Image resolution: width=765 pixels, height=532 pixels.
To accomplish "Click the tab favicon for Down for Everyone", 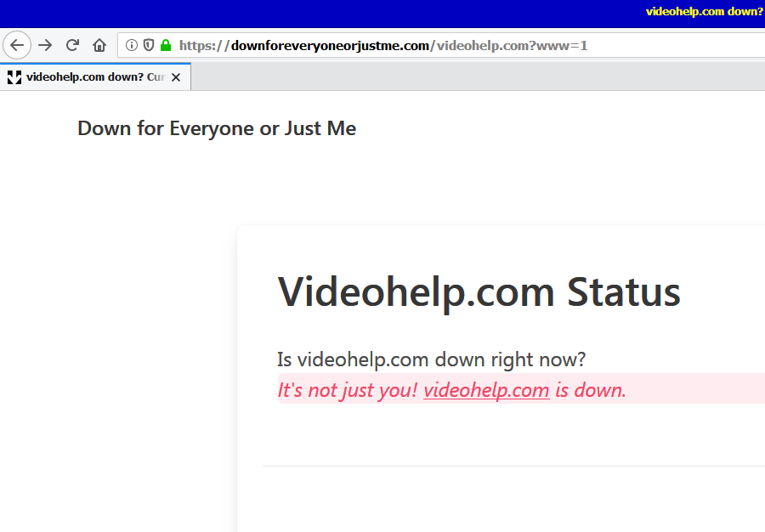I will pos(14,77).
